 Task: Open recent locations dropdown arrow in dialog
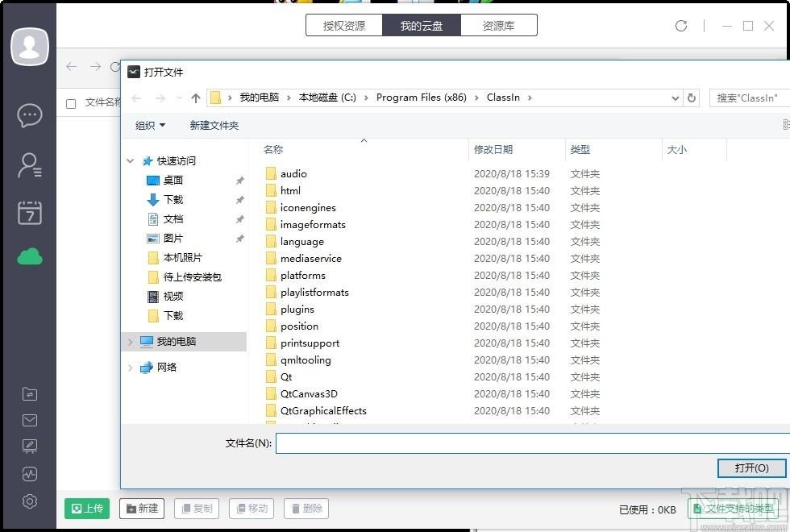point(179,98)
